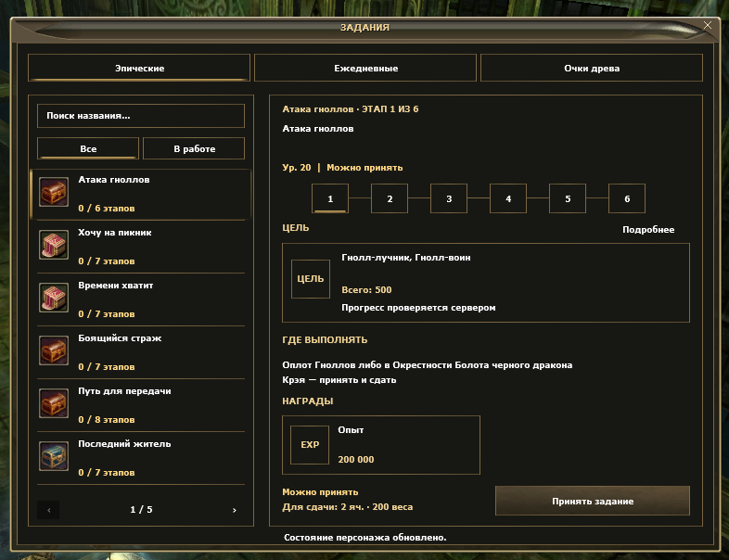Open the Очки древа tab

tap(592, 68)
